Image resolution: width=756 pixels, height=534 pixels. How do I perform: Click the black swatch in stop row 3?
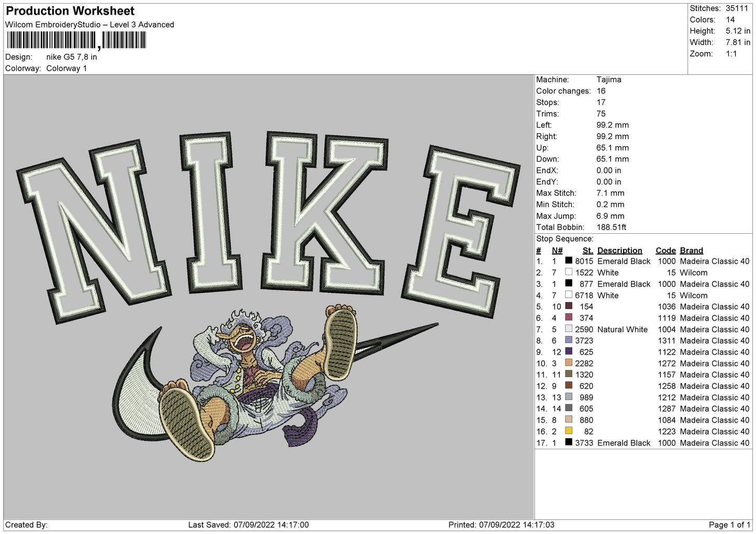pos(569,283)
